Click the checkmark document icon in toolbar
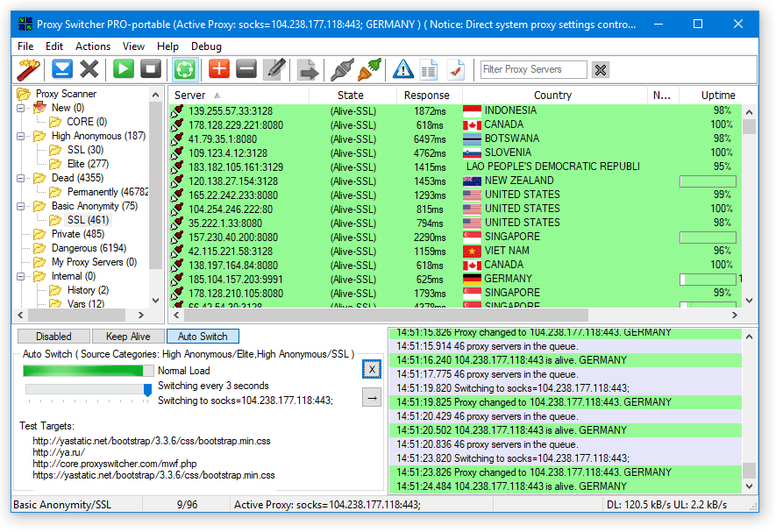 (456, 69)
